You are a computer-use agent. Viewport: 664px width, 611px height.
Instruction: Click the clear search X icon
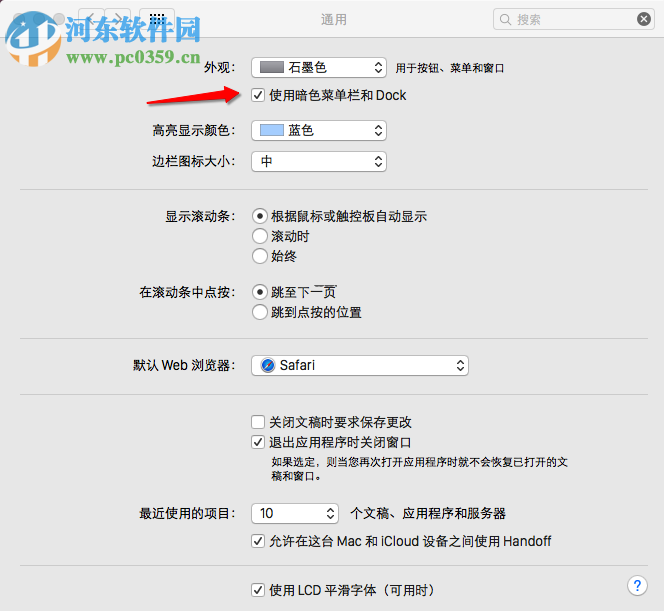(x=644, y=19)
